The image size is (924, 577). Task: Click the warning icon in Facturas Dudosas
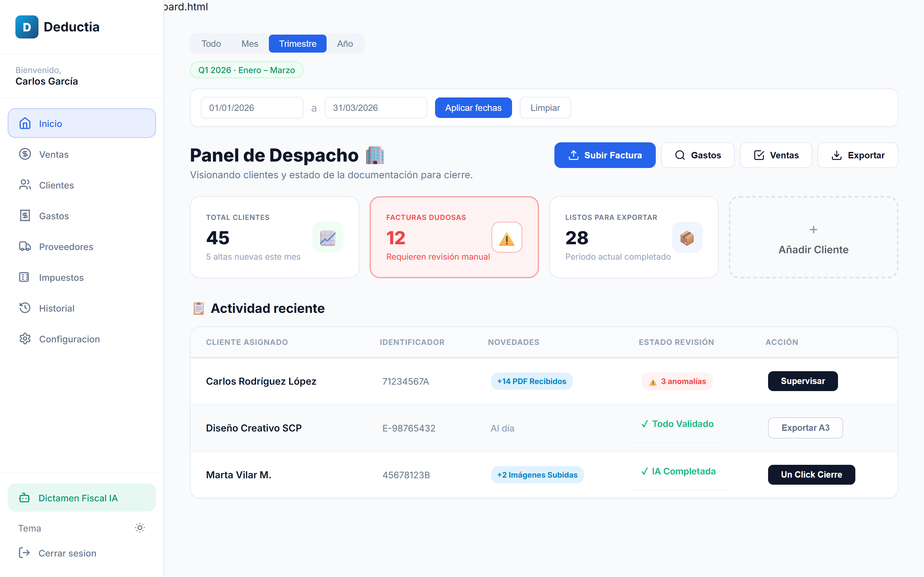506,238
